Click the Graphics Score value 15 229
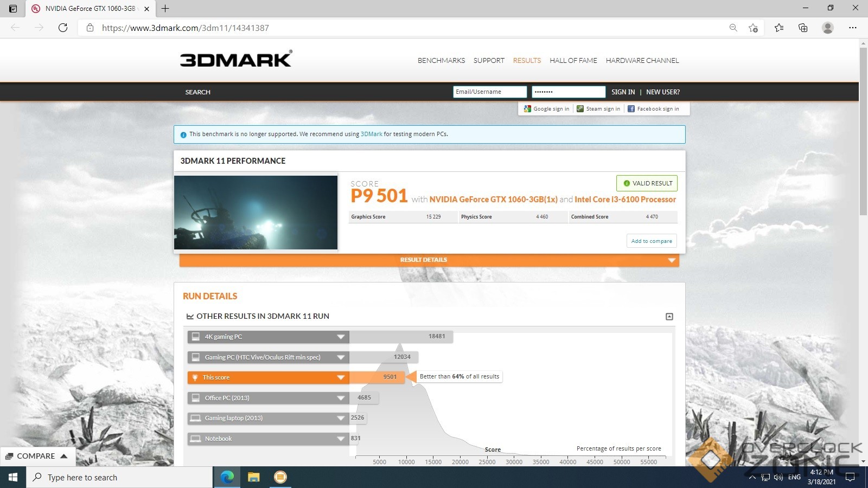 433,217
